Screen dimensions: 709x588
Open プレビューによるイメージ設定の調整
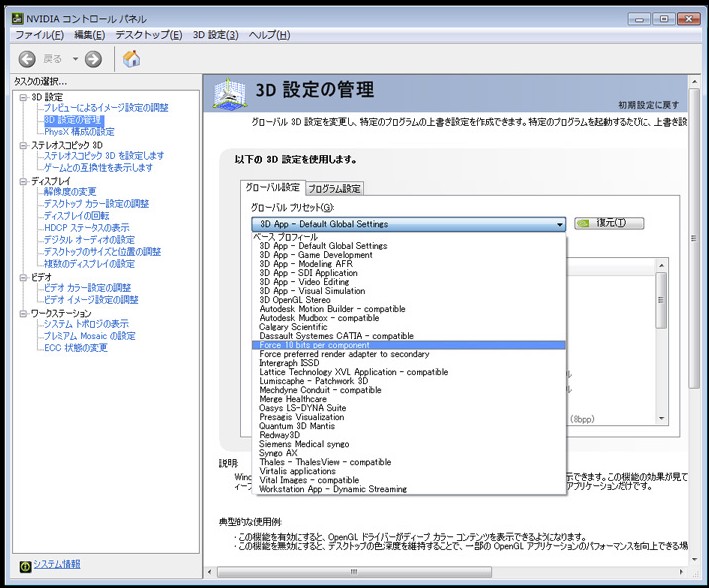(x=106, y=108)
